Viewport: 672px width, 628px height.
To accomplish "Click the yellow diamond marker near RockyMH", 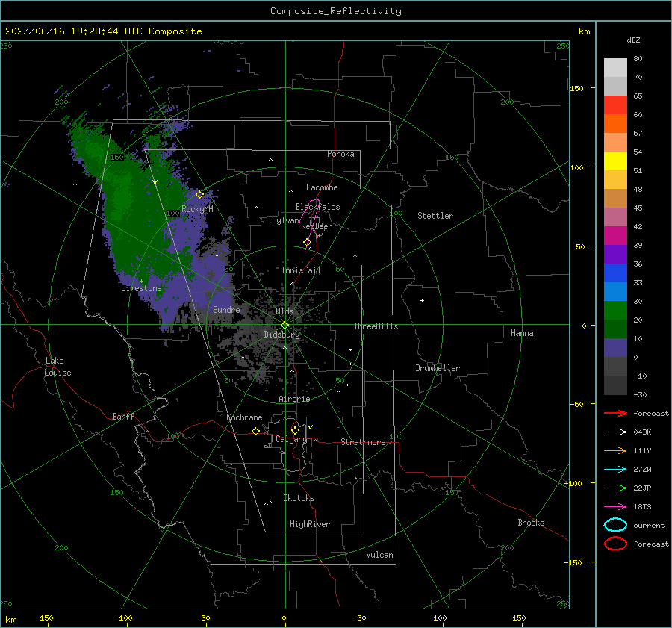I will (x=199, y=195).
